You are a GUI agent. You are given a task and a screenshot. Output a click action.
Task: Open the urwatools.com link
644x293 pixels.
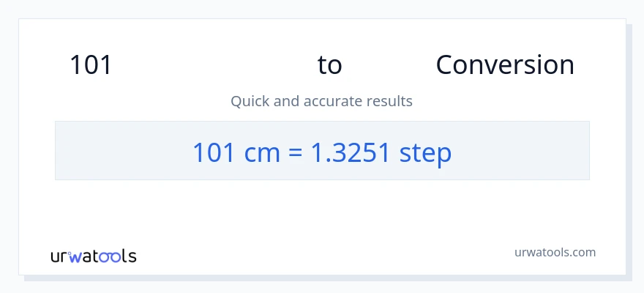(x=555, y=252)
